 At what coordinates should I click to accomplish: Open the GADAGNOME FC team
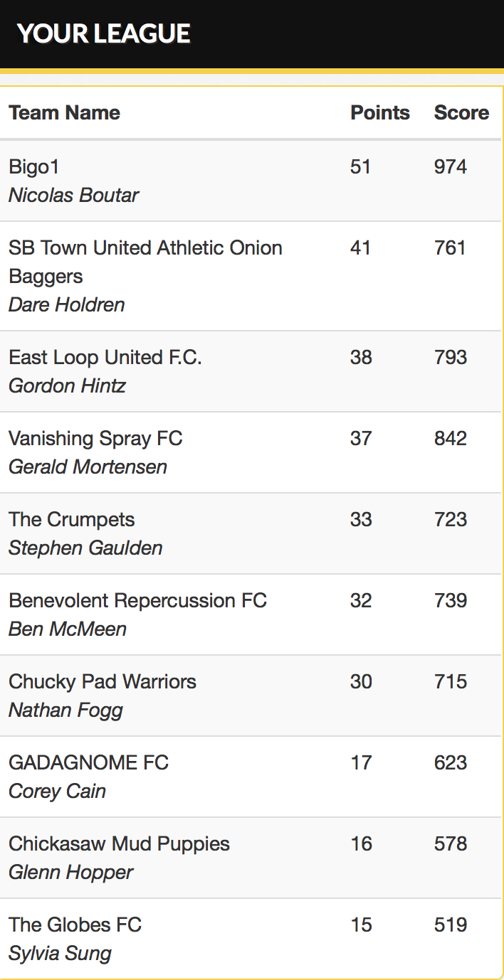click(x=88, y=762)
